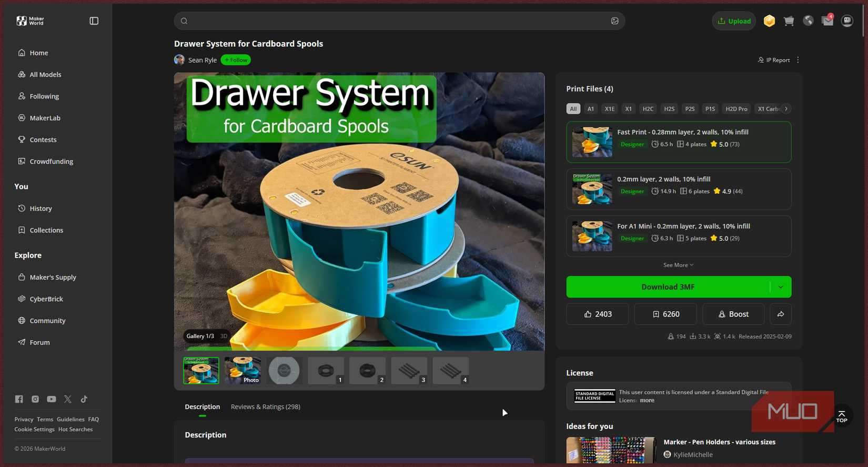Open the points hexagon coin icon
The width and height of the screenshot is (868, 467).
pos(769,21)
